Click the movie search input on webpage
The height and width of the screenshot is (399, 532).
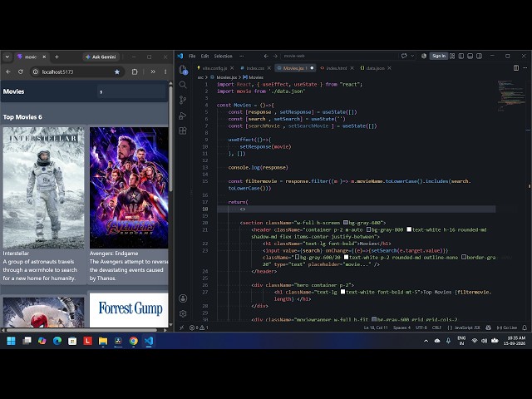(x=131, y=91)
